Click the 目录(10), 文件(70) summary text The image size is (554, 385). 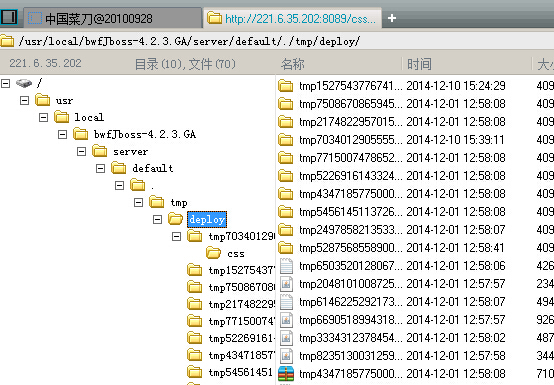pos(185,64)
